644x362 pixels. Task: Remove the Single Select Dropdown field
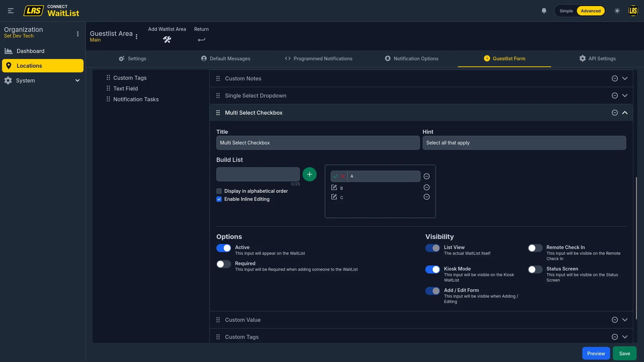click(x=615, y=96)
